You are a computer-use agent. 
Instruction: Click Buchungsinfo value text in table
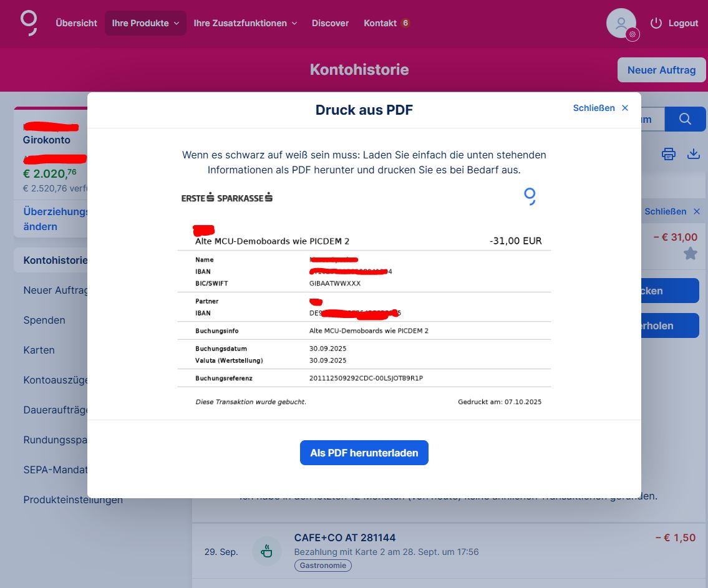pyautogui.click(x=369, y=330)
